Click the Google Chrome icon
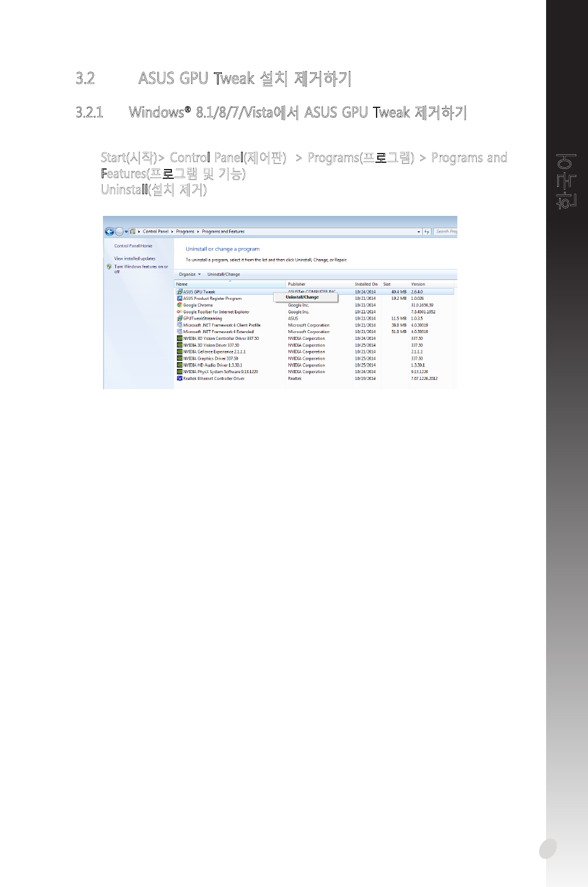This screenshot has height=887, width=588. point(179,305)
